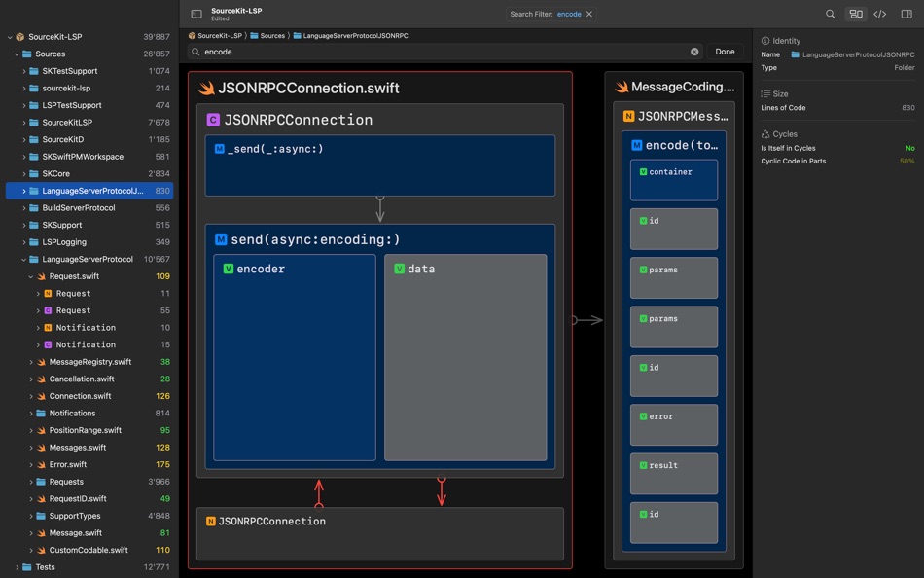Select the Message.swift file

click(89, 532)
